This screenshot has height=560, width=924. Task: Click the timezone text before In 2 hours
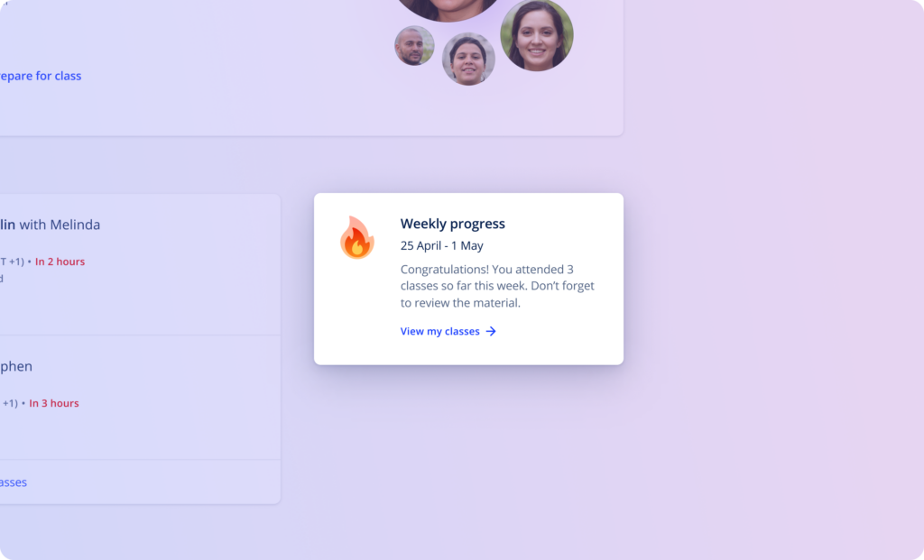[x=12, y=262]
